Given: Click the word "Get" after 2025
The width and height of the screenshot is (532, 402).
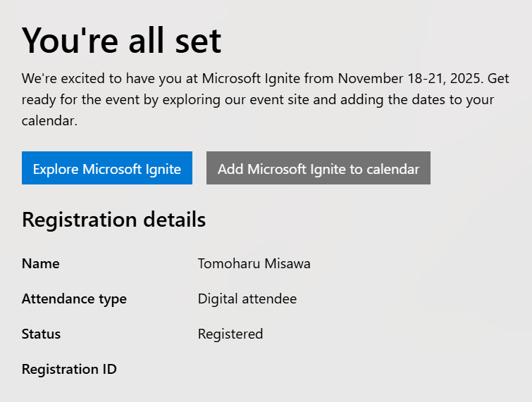Looking at the screenshot, I should pyautogui.click(x=498, y=79).
